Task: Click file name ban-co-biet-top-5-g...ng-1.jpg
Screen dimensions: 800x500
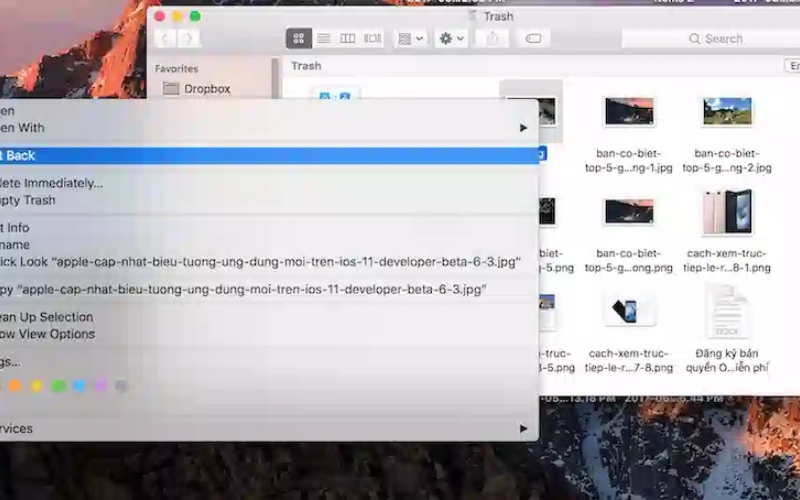Action: coord(629,161)
